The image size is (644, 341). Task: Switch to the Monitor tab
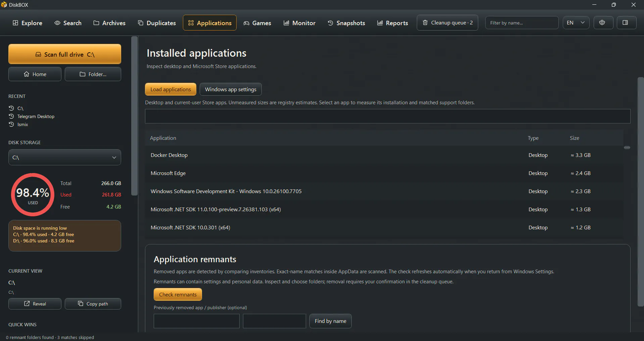299,23
